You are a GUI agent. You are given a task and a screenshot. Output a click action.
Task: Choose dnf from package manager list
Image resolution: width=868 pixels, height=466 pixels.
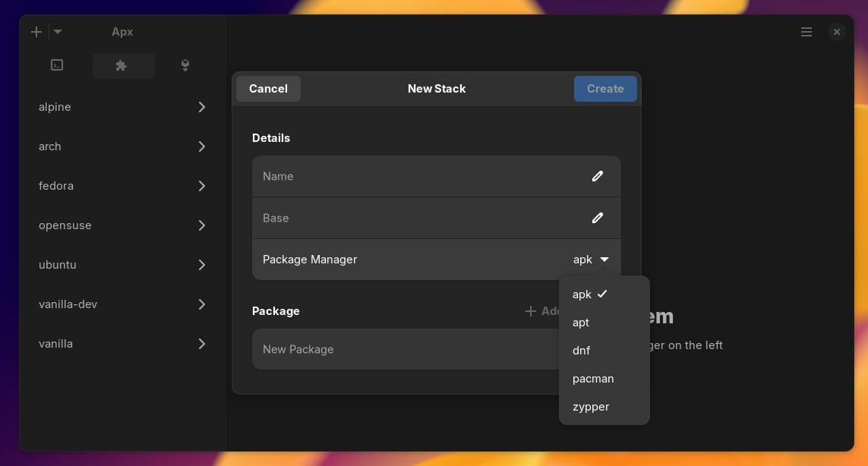point(582,351)
